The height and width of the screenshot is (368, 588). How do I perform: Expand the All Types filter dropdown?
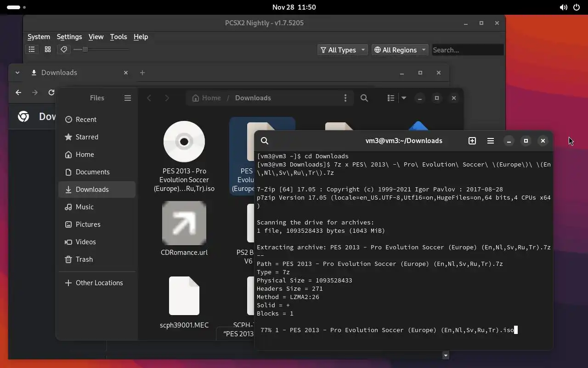pos(343,50)
